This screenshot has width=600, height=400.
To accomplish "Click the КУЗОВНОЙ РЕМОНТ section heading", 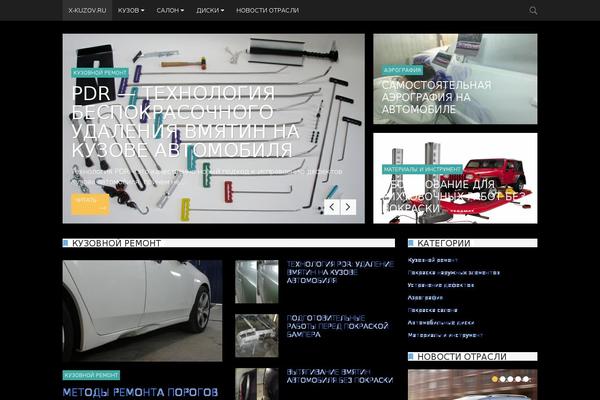I will [116, 243].
